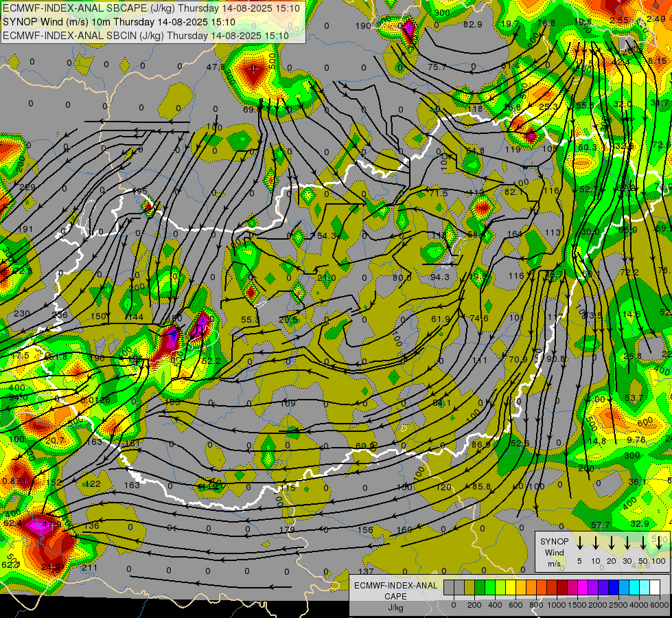Click the map value 47.8
The image size is (672, 618).
pos(215,67)
